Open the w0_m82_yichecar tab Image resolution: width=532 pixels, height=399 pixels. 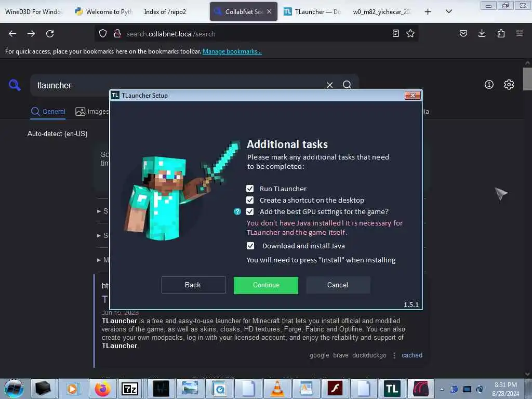[381, 12]
